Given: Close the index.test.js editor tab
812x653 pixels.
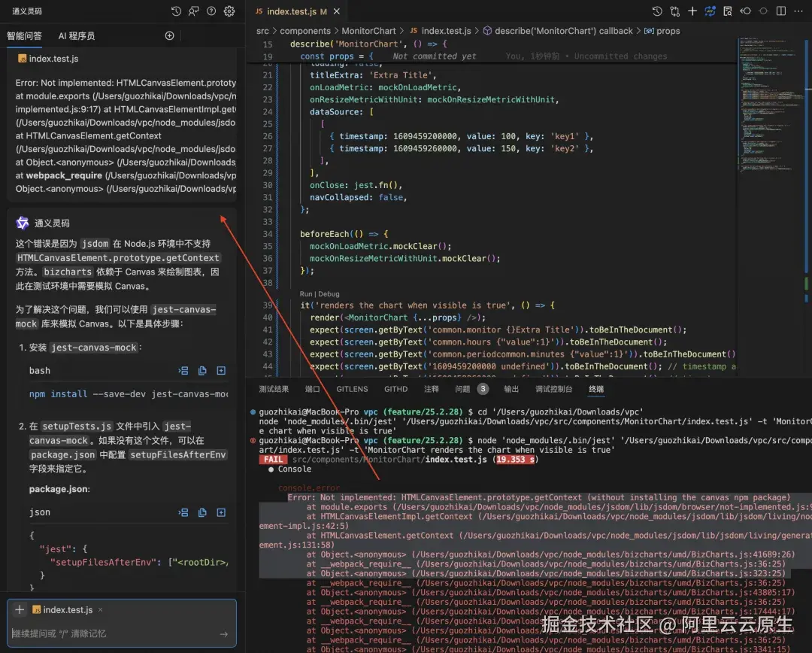Looking at the screenshot, I should coord(337,11).
